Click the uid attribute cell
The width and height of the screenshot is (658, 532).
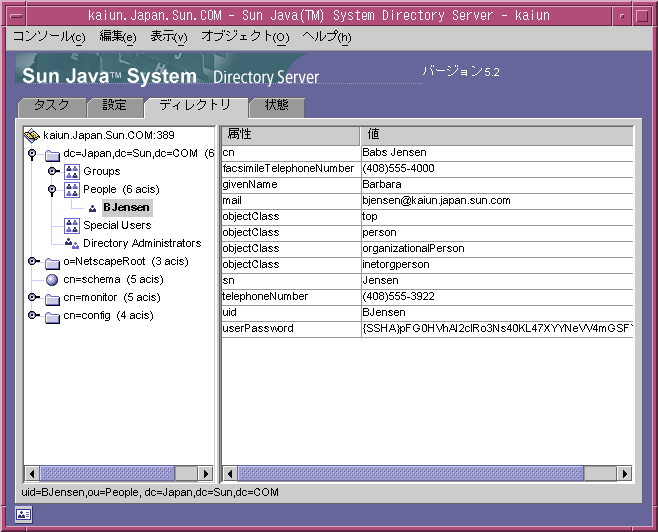(x=290, y=312)
